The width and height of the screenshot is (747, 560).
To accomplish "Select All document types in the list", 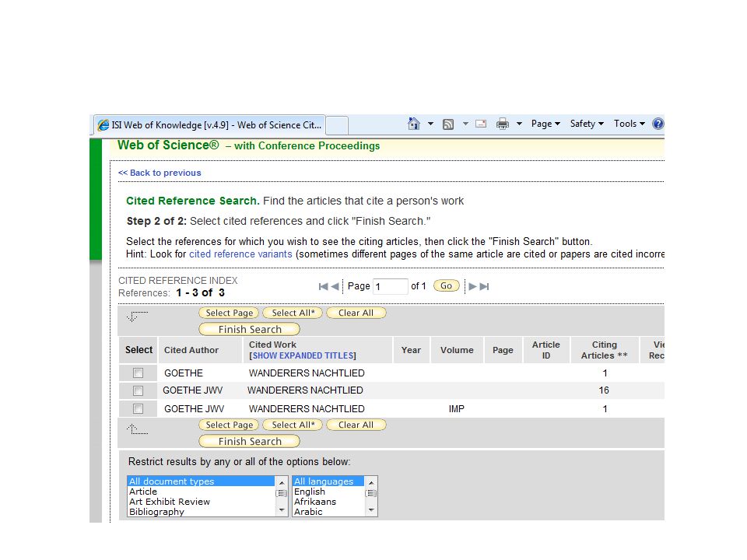I will click(x=201, y=481).
